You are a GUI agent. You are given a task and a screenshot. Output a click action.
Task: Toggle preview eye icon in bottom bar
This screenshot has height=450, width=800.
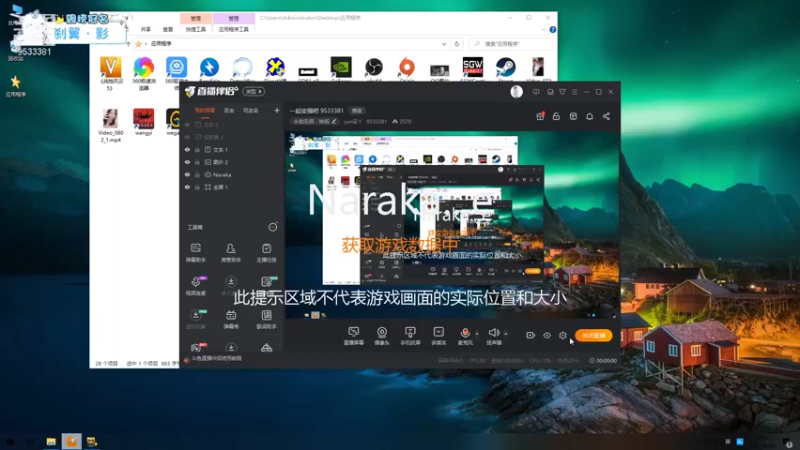[x=547, y=335]
